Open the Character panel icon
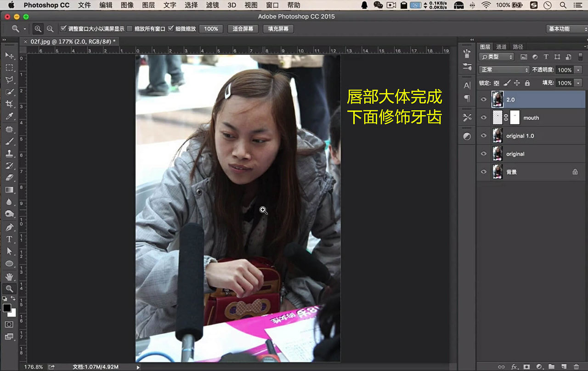Viewport: 588px width, 371px height. pyautogui.click(x=467, y=85)
